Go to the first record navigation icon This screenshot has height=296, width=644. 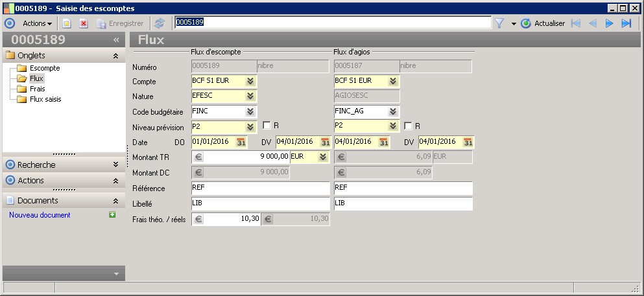point(576,23)
